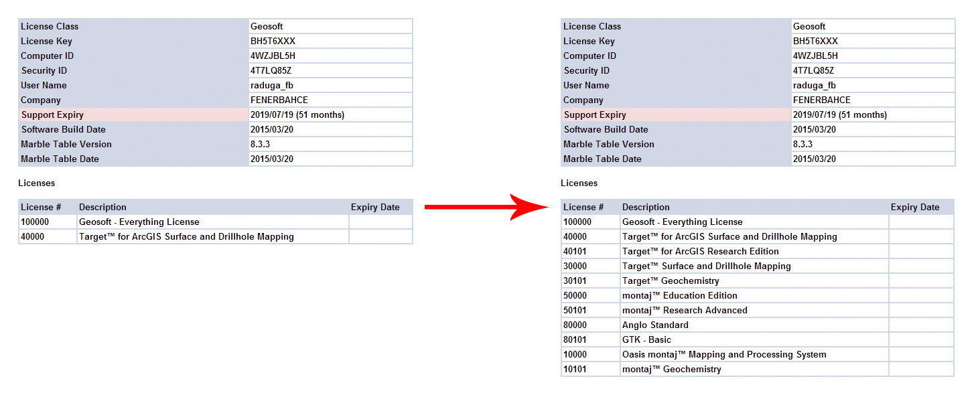Click Marble Table Date value in left table
Viewport: 980px width, 395px height.
click(x=272, y=159)
